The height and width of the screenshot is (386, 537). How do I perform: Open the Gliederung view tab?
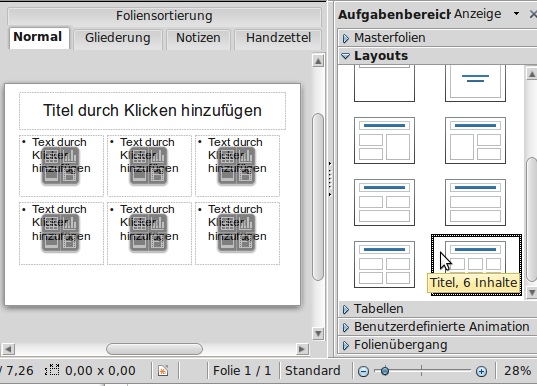tap(117, 38)
